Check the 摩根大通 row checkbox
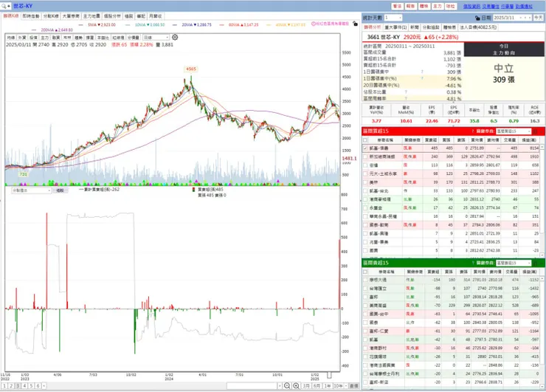The width and height of the screenshot is (546, 392). [x=365, y=280]
